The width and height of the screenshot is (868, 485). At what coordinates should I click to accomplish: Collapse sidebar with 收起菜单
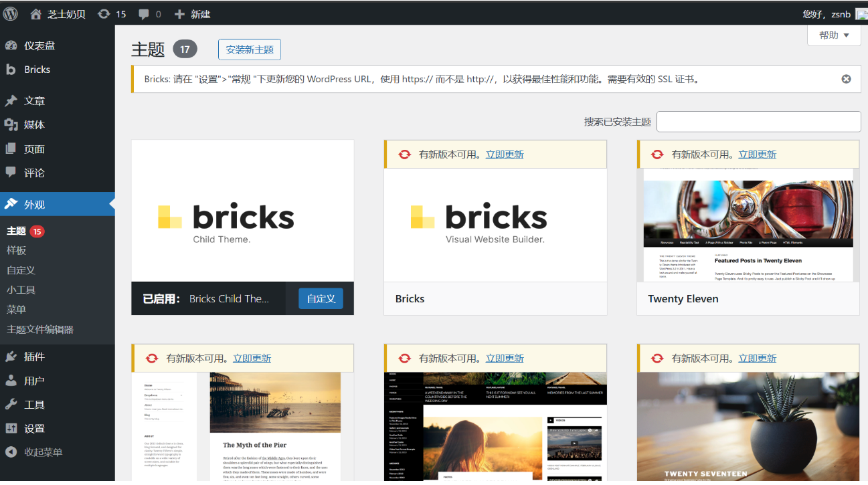pos(43,452)
